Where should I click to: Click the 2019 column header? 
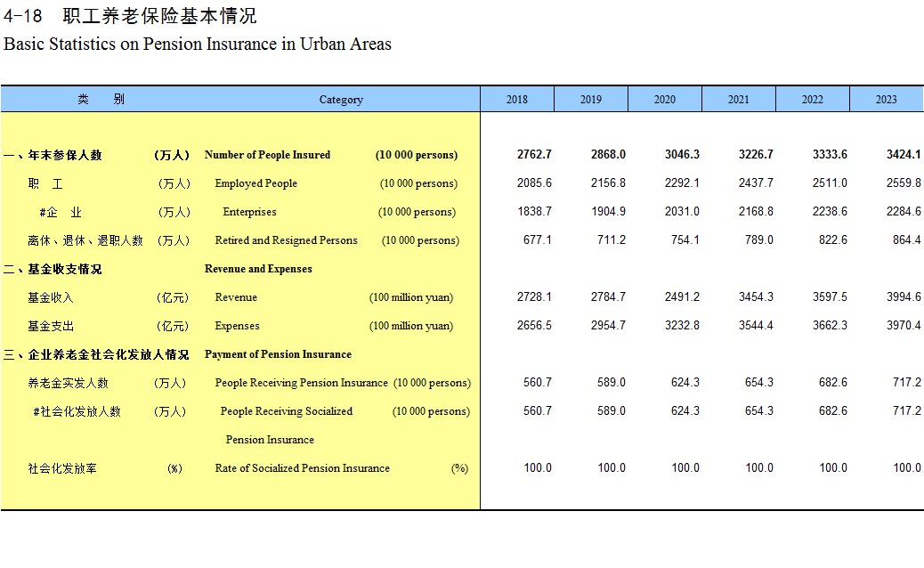590,99
